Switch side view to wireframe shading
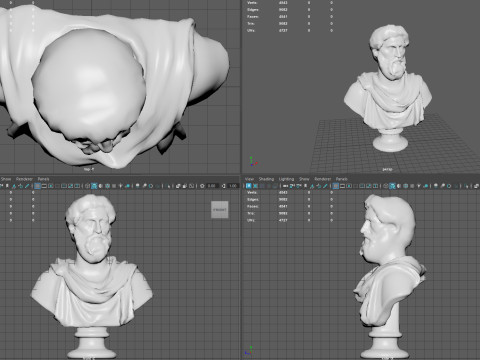 pyautogui.click(x=386, y=186)
